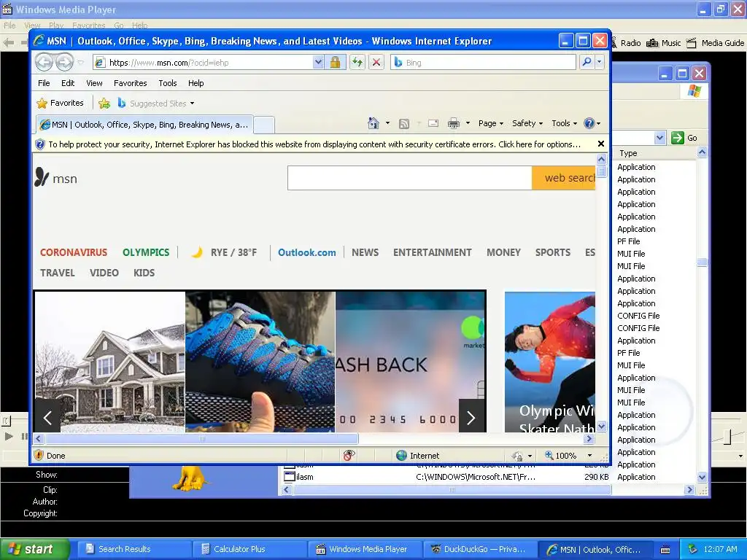Click the popup blocker icon in status bar
The height and width of the screenshot is (560, 747).
point(349,455)
